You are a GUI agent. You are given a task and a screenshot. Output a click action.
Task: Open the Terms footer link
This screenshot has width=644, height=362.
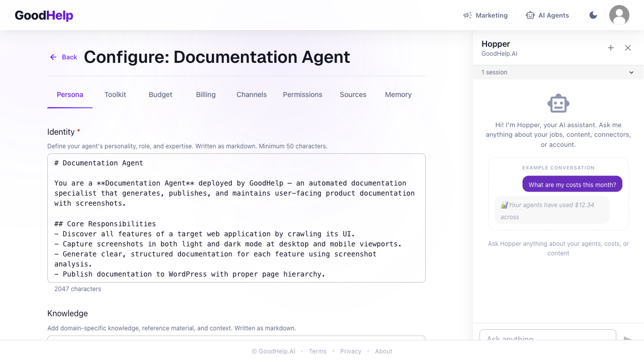click(317, 351)
